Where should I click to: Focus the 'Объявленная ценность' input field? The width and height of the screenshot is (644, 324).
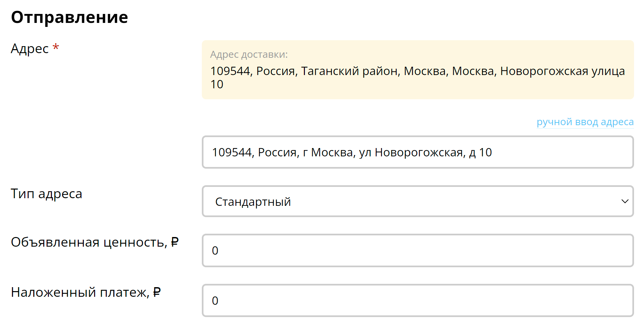click(x=418, y=250)
